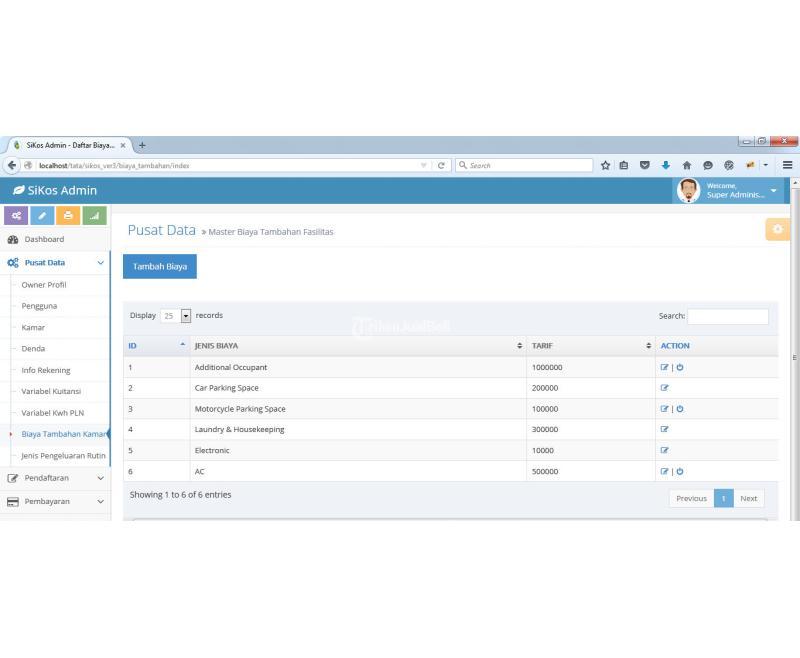The width and height of the screenshot is (800, 658).
Task: Click the purple cogs shortcut button
Action: click(16, 215)
